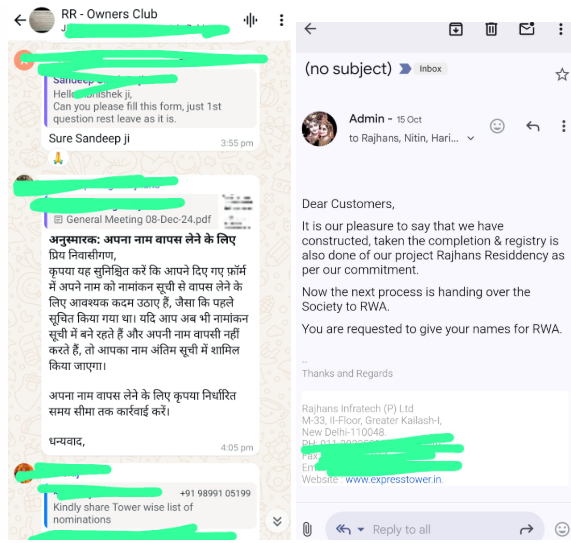This screenshot has width=571, height=543.
Task: Open message options beside reply arrow
Action: (564, 126)
